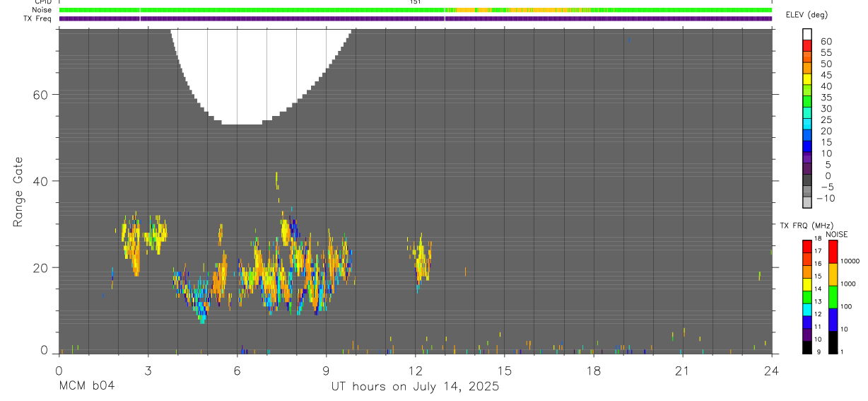This screenshot has height=401, width=868.
Task: Click the purple TX Freq strip at top
Action: tap(415, 18)
